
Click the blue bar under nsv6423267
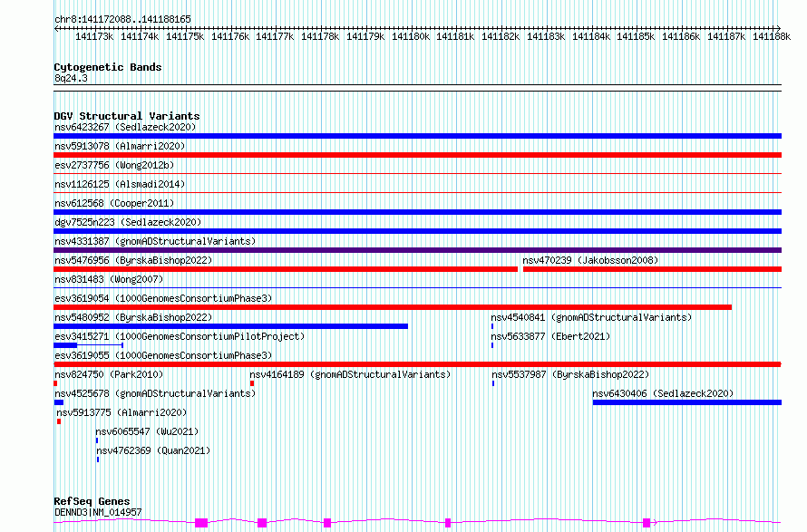(417, 136)
